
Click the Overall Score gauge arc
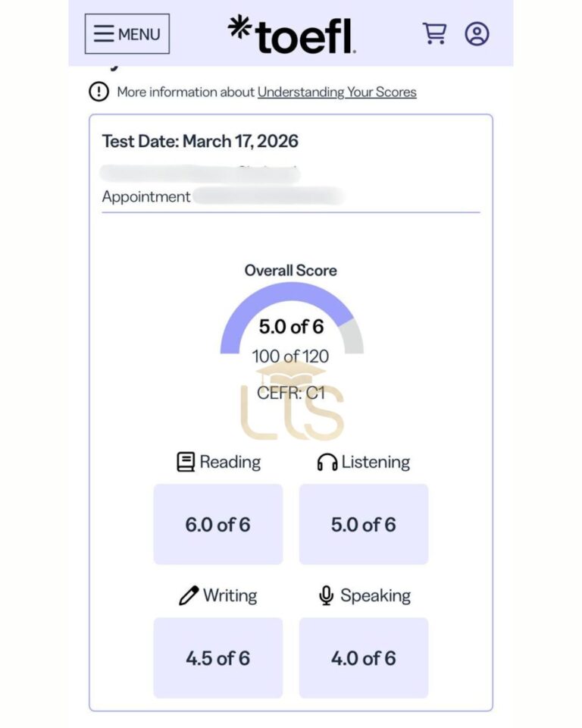pos(291,292)
